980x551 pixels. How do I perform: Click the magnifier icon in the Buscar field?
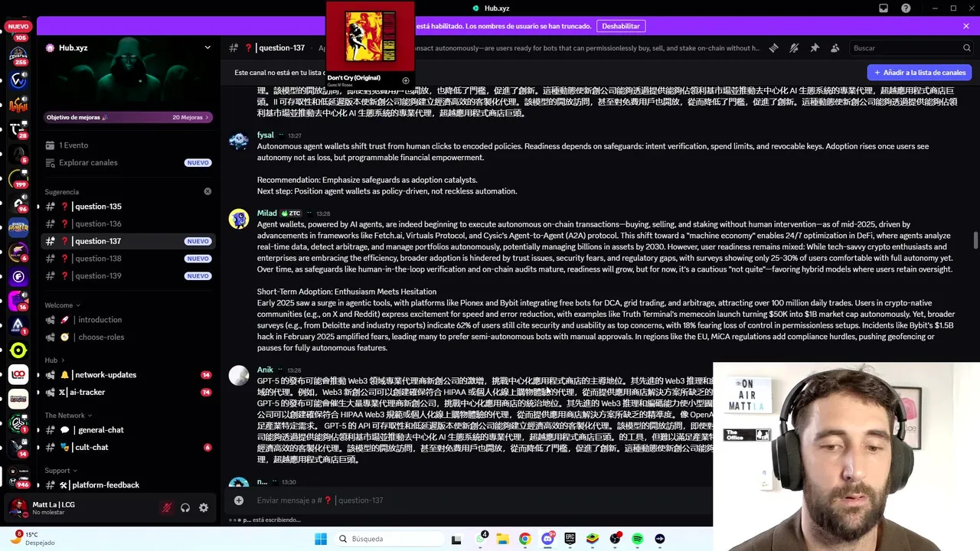[x=966, y=47]
